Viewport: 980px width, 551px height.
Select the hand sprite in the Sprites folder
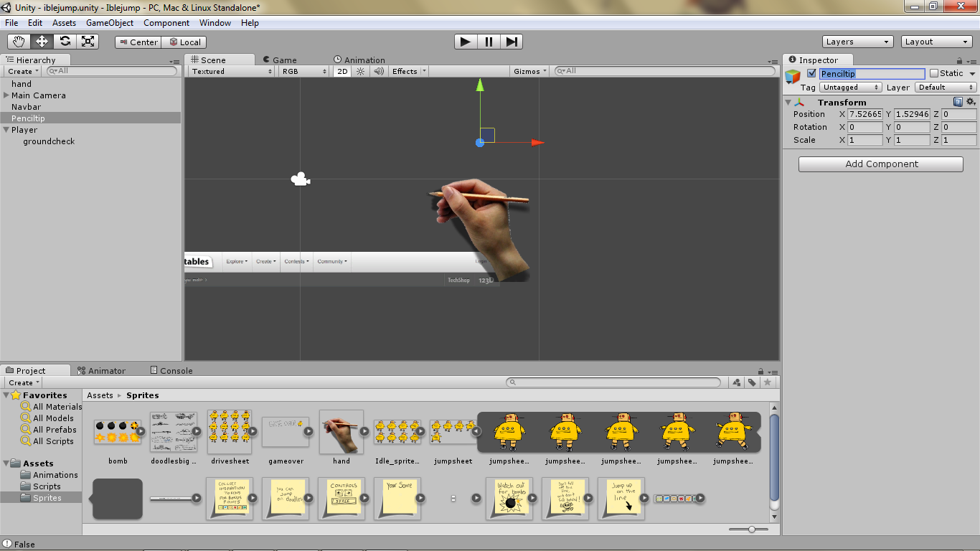[340, 433]
